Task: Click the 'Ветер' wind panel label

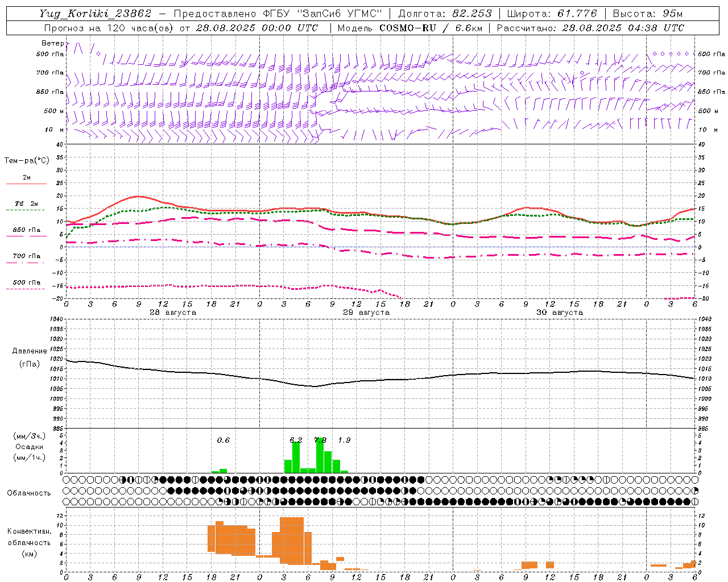Action: coord(52,43)
